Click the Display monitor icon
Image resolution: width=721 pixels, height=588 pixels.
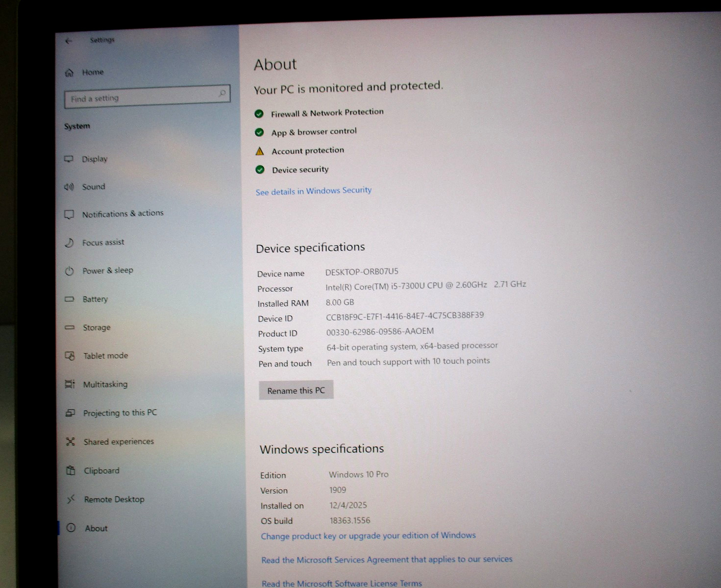pyautogui.click(x=69, y=159)
